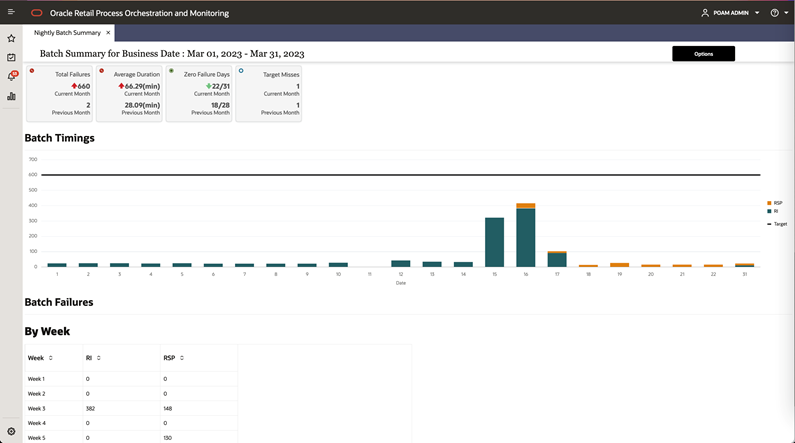The width and height of the screenshot is (795, 443).
Task: Close the Nightly Batch Summary tab
Action: coord(108,32)
